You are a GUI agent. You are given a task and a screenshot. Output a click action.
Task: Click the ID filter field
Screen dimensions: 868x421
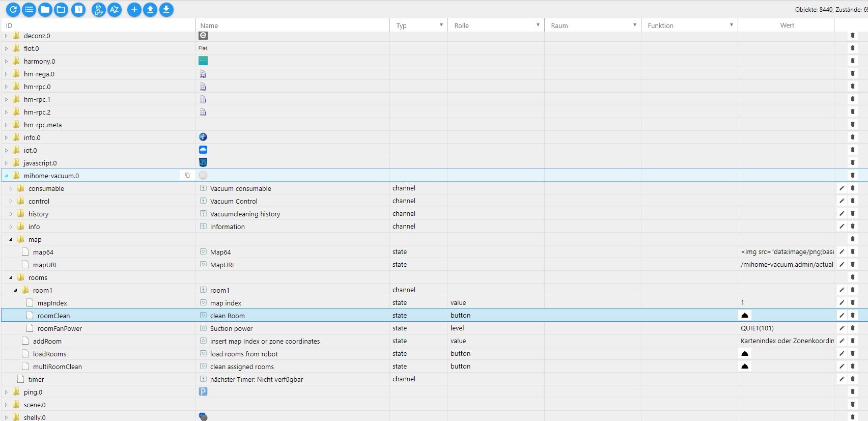[99, 25]
